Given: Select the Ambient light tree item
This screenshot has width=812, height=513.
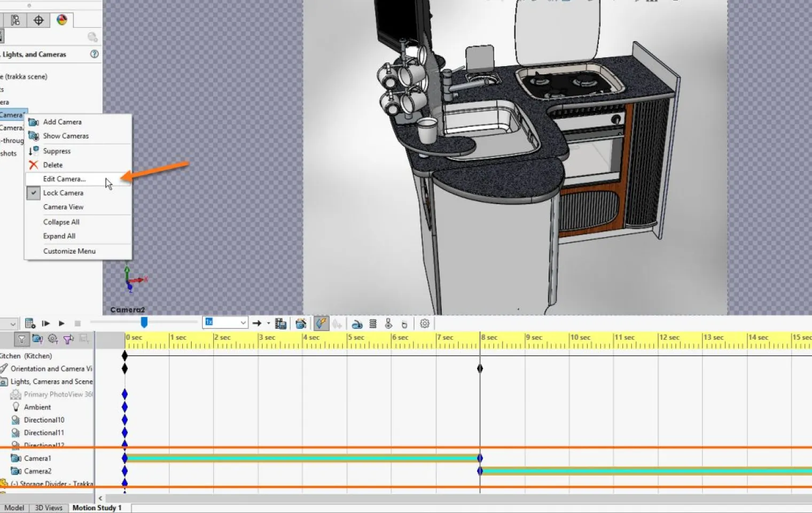Looking at the screenshot, I should (37, 407).
